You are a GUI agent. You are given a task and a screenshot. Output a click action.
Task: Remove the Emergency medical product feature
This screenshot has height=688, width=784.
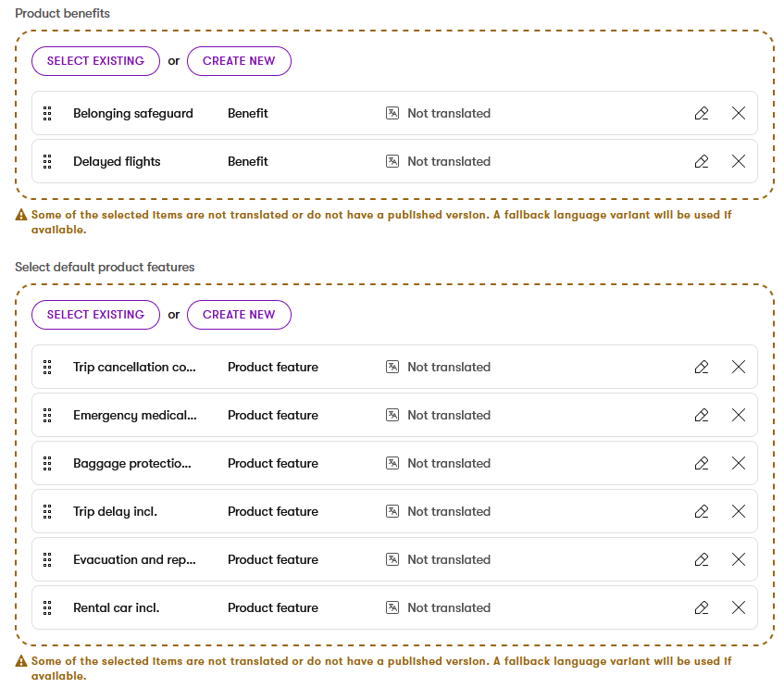[x=739, y=415]
